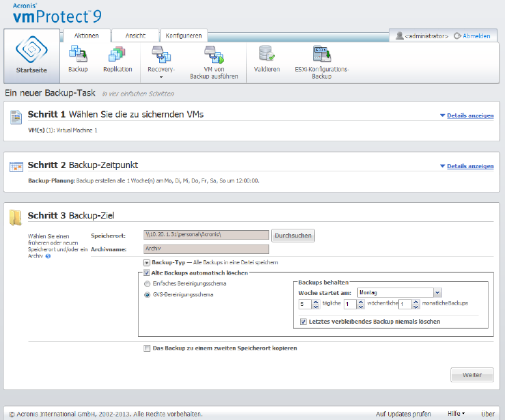Switch to the Ansicht tab
Image resolution: width=505 pixels, height=420 pixels.
pyautogui.click(x=135, y=36)
